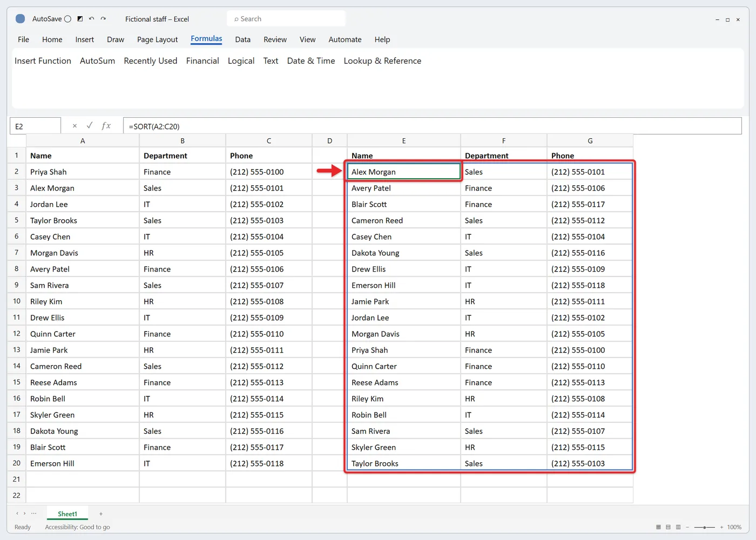This screenshot has height=540, width=756.
Task: Switch to Normal view icon
Action: 658,527
